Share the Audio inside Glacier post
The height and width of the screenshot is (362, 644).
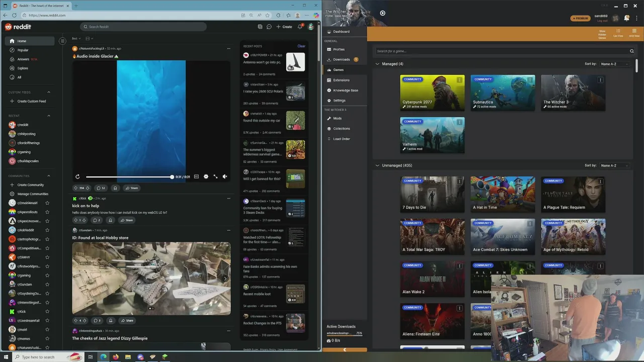(x=132, y=188)
